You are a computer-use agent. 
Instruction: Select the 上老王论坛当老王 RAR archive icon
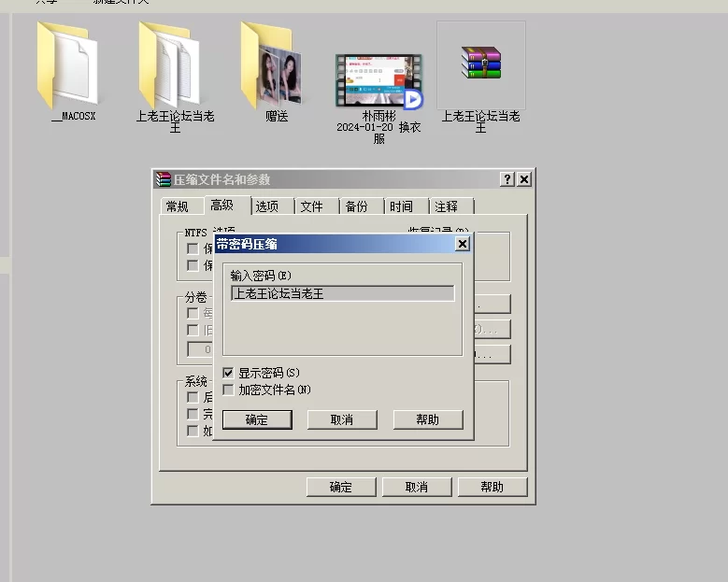point(480,64)
